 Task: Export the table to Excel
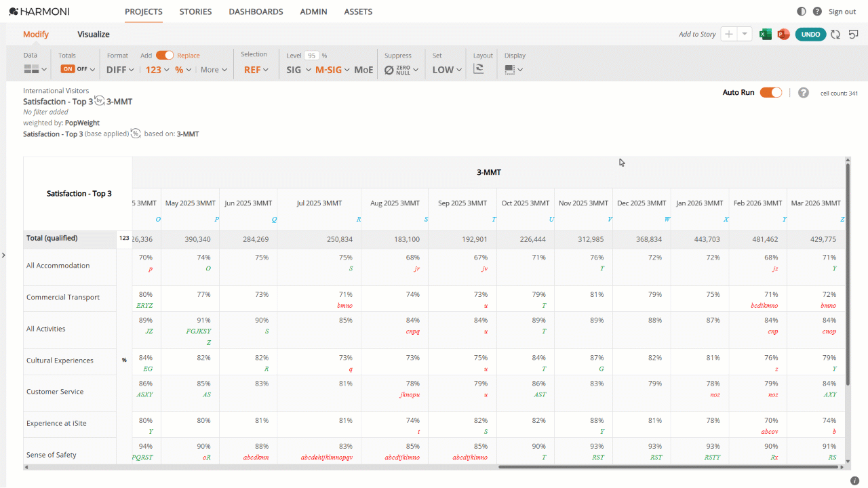click(766, 34)
